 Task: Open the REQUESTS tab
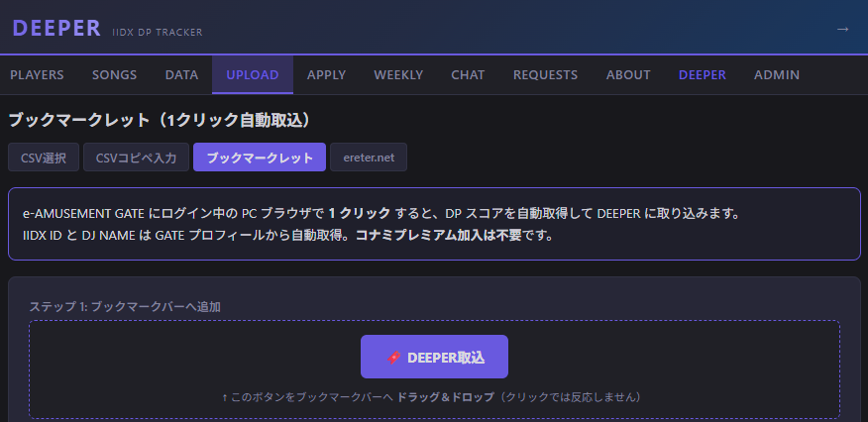click(545, 74)
